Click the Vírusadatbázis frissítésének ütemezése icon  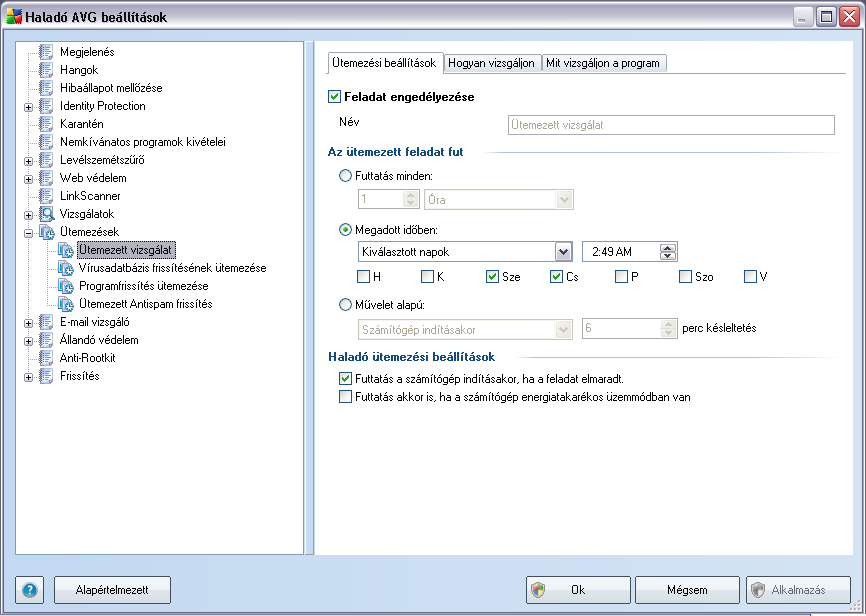point(66,268)
